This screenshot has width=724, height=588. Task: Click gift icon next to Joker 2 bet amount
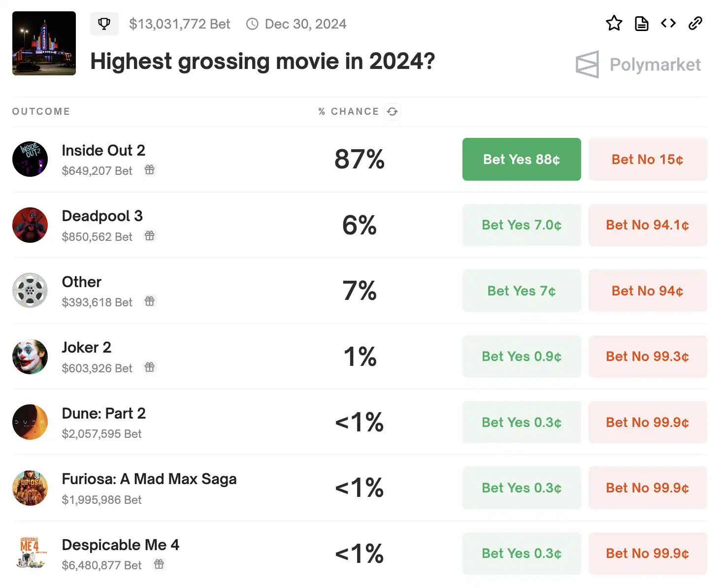click(150, 367)
